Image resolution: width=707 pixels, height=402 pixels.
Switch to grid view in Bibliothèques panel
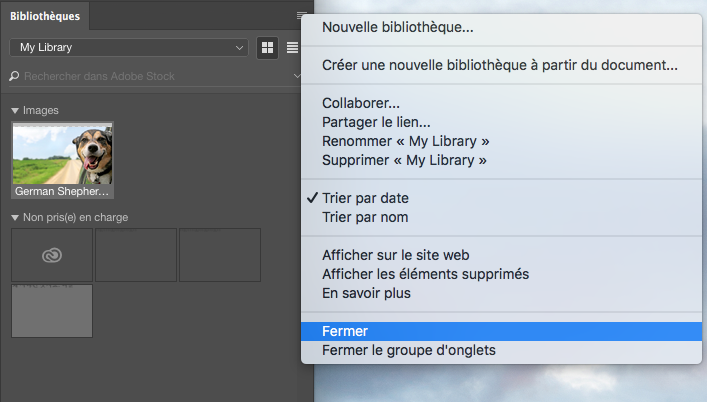click(267, 48)
